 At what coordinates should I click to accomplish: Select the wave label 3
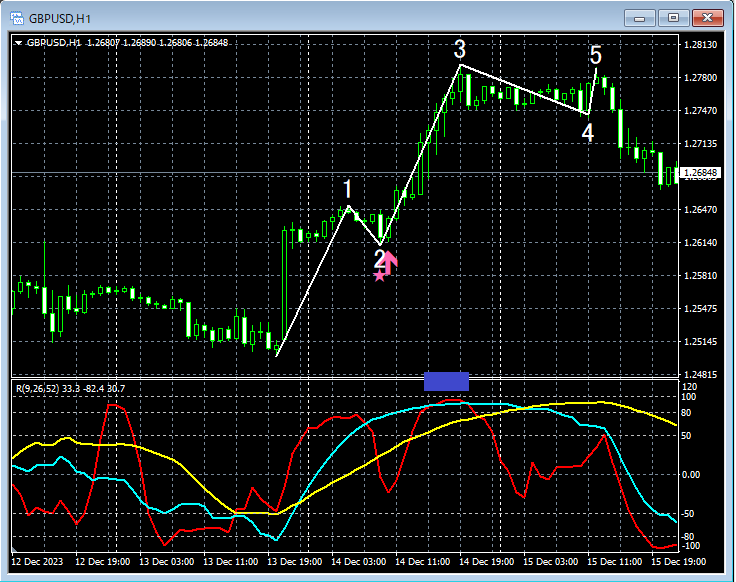tap(460, 49)
